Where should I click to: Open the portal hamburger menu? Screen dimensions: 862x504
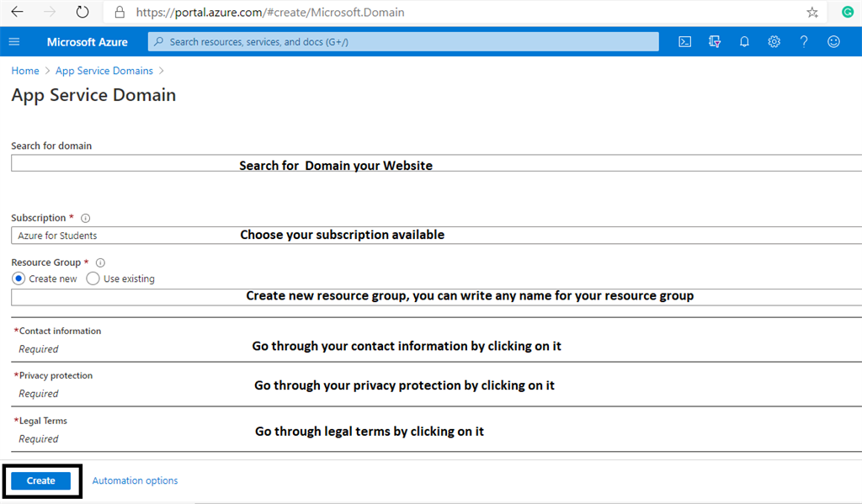(13, 41)
